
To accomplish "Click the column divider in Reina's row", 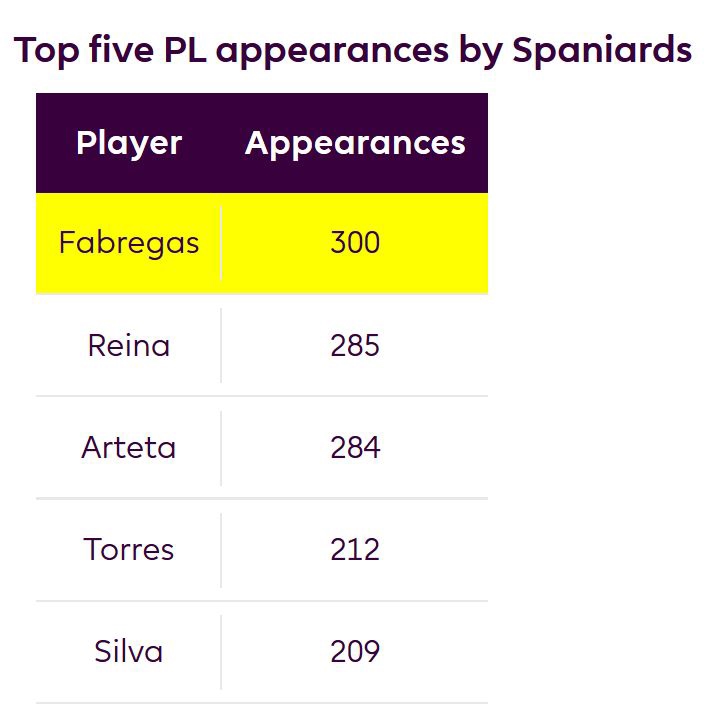I will [221, 346].
